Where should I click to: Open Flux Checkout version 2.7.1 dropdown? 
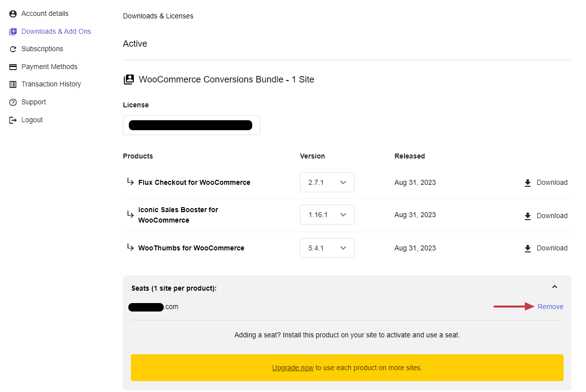pos(327,182)
